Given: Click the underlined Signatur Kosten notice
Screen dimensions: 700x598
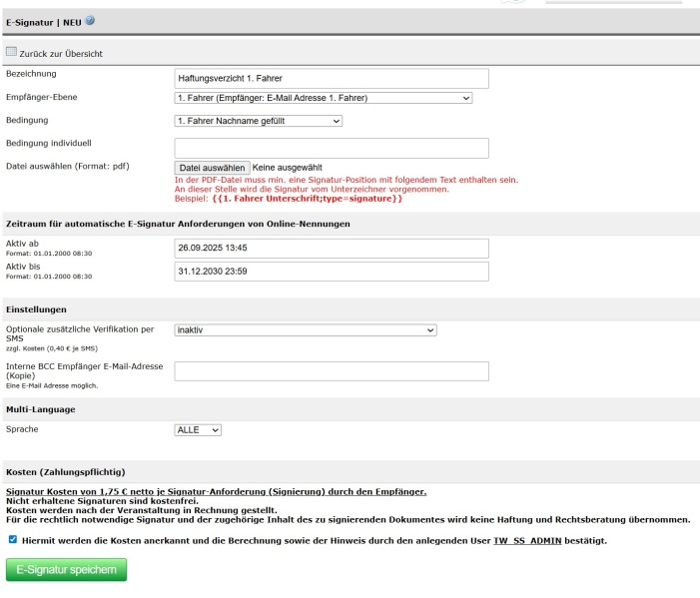Looking at the screenshot, I should (216, 492).
